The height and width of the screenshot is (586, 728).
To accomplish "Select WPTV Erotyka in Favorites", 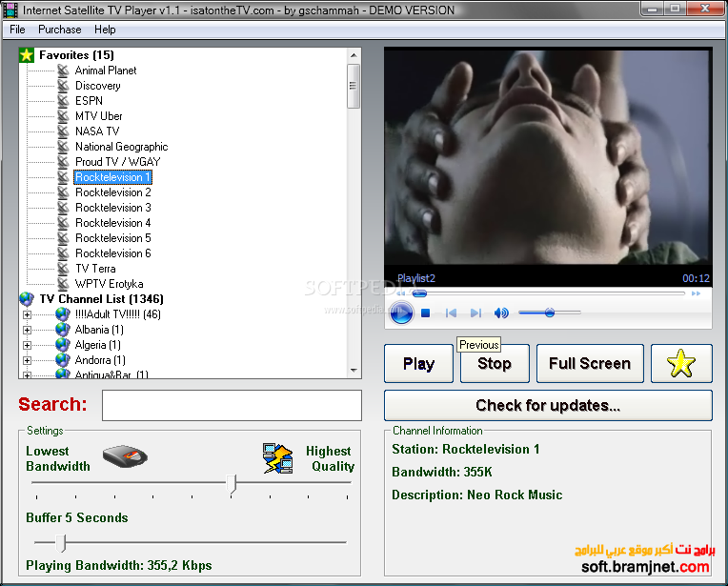I will [110, 284].
